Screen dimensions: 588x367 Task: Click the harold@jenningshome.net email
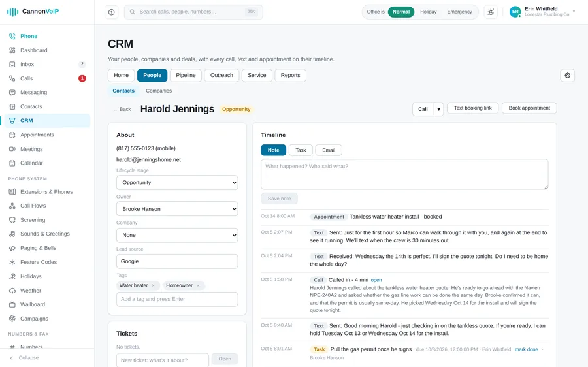pyautogui.click(x=148, y=160)
